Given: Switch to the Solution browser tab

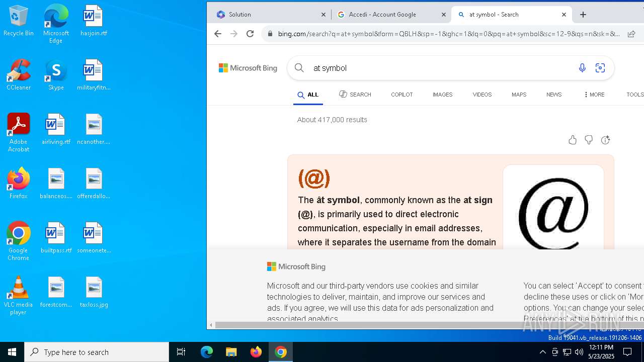Looking at the screenshot, I should click(x=268, y=15).
